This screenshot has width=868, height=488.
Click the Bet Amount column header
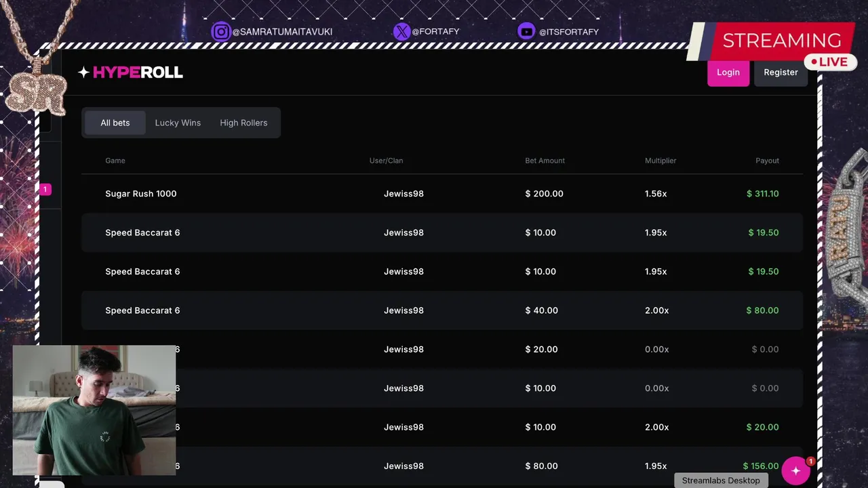545,161
